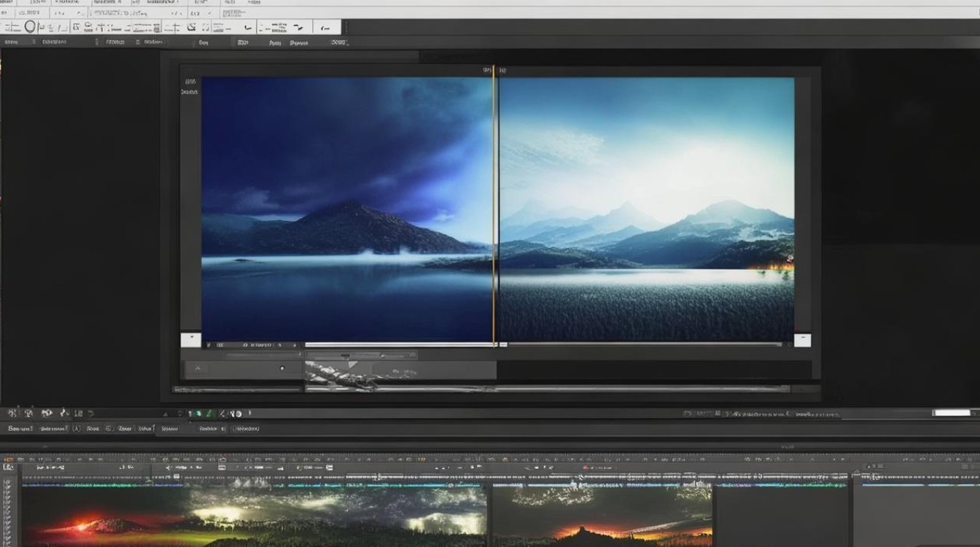The width and height of the screenshot is (980, 547).
Task: Select the ellipse shape tool in the top toolbar
Action: tap(30, 27)
